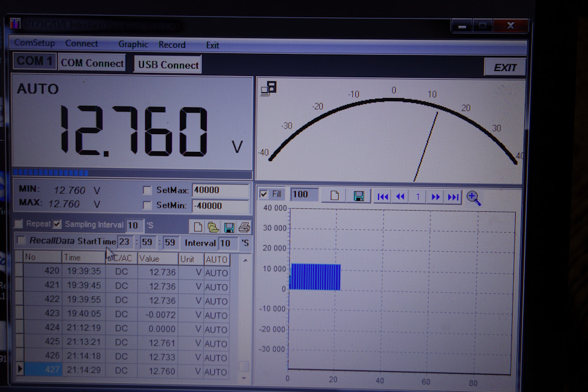Image resolution: width=588 pixels, height=392 pixels.
Task: Open the Record menu
Action: tap(171, 45)
